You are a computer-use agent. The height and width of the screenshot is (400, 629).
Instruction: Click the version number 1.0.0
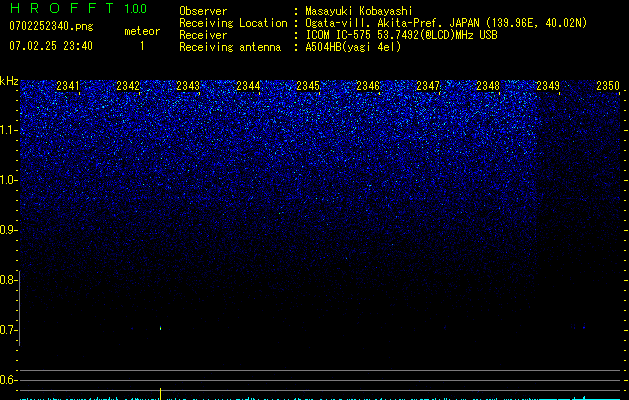(135, 8)
